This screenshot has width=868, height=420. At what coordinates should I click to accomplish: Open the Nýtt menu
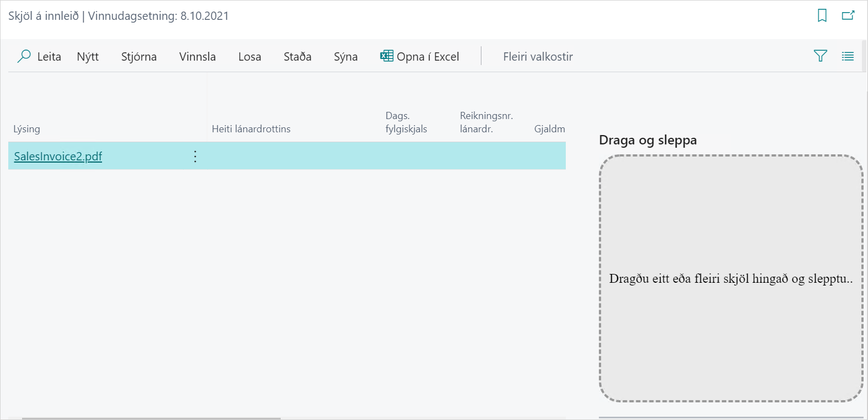tap(88, 57)
